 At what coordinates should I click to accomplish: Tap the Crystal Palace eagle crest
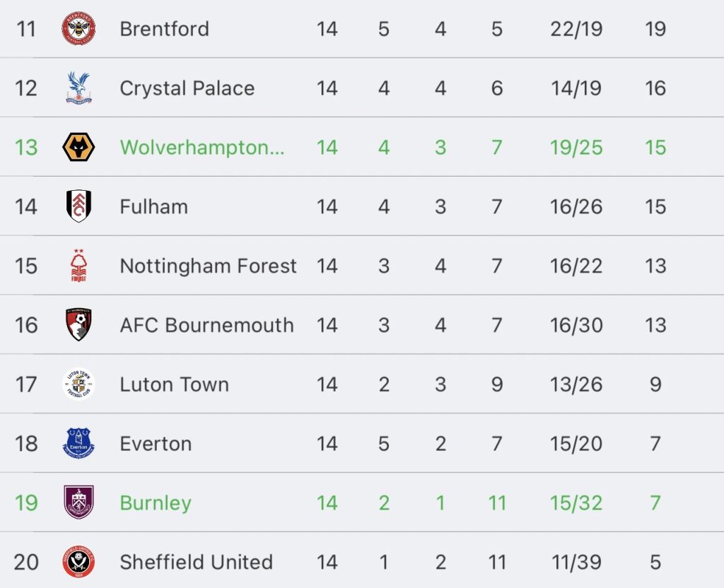(78, 88)
